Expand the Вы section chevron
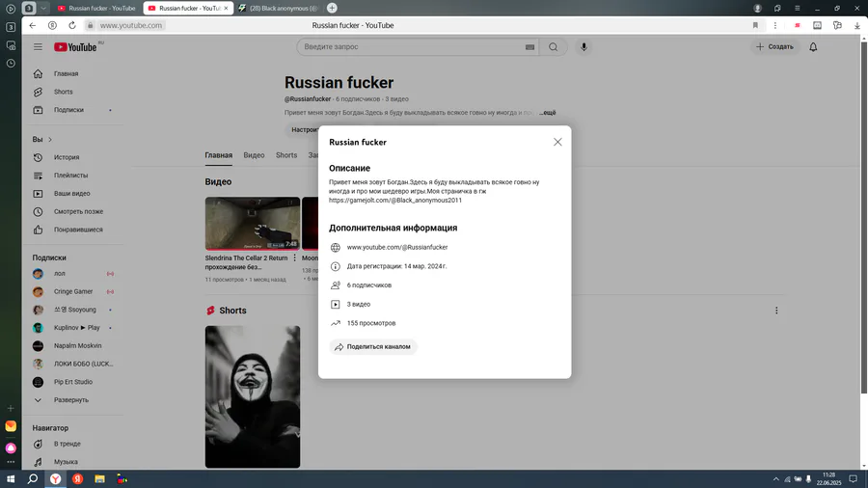The height and width of the screenshot is (488, 868). [50, 140]
